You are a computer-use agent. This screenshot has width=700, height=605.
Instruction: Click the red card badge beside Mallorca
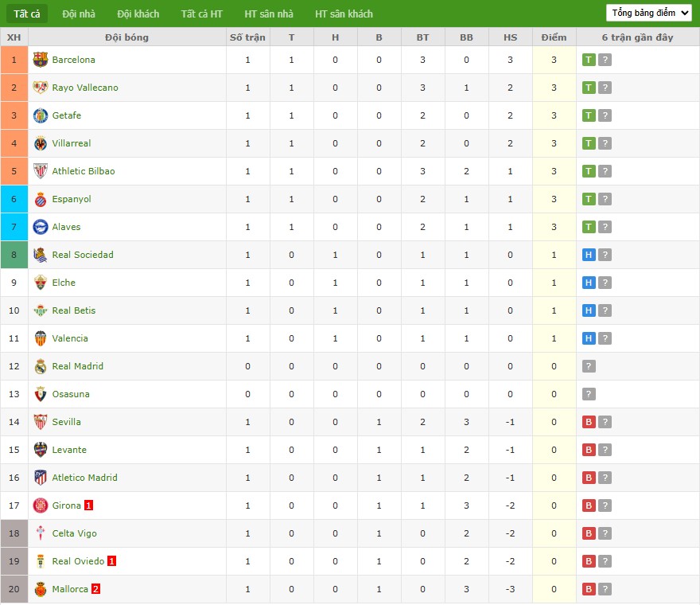click(95, 589)
